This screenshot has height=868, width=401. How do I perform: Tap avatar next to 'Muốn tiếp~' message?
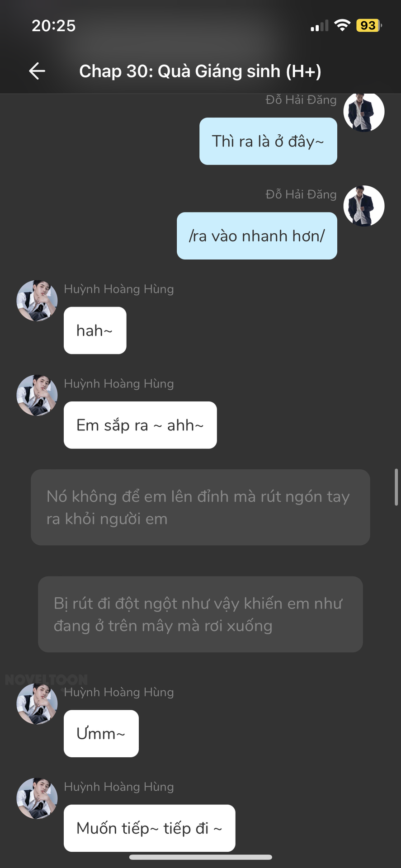(x=37, y=798)
